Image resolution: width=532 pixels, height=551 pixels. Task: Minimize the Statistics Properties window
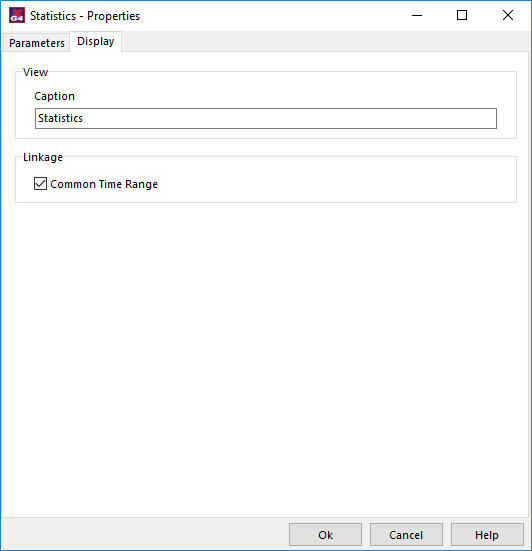(x=417, y=15)
